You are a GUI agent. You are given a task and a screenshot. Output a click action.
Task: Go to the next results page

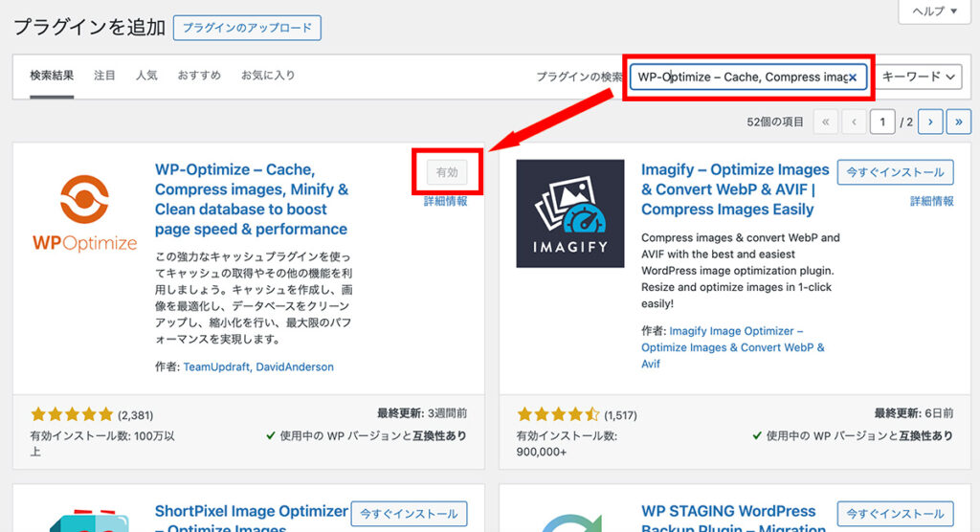930,122
